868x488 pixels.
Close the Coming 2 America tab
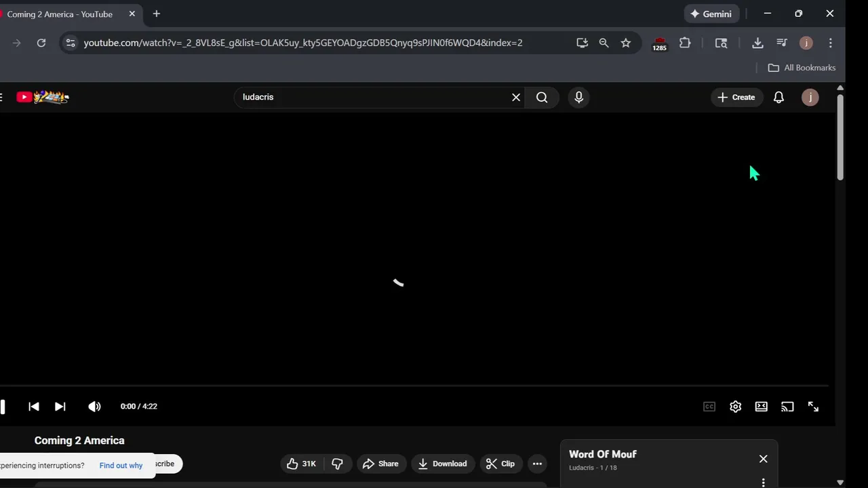(x=132, y=14)
